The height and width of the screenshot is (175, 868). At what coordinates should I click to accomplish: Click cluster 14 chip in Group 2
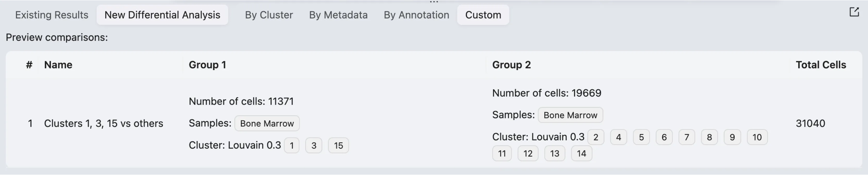tap(581, 153)
